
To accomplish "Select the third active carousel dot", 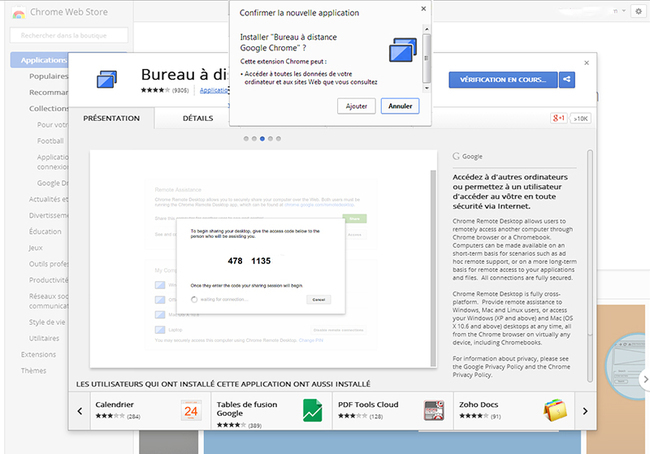I will tap(262, 139).
